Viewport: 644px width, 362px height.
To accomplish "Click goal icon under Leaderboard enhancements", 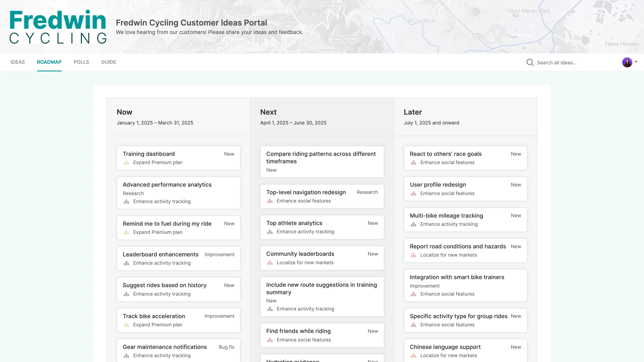I will click(x=126, y=263).
